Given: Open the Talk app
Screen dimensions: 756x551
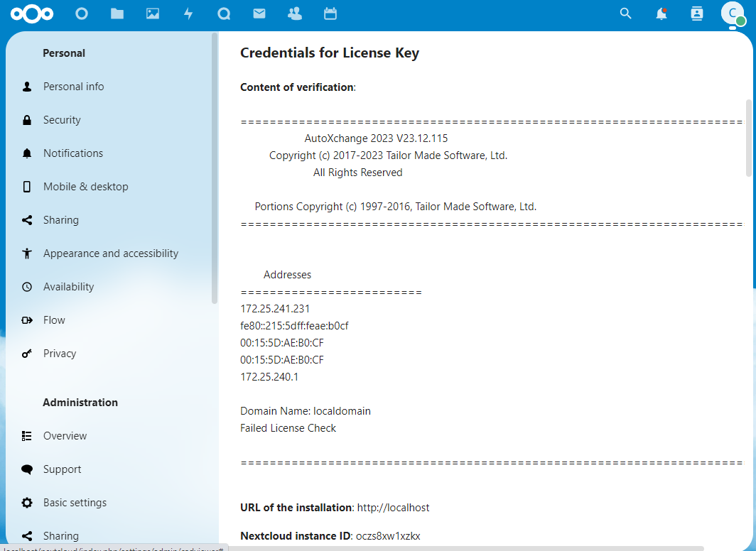Looking at the screenshot, I should [x=224, y=14].
